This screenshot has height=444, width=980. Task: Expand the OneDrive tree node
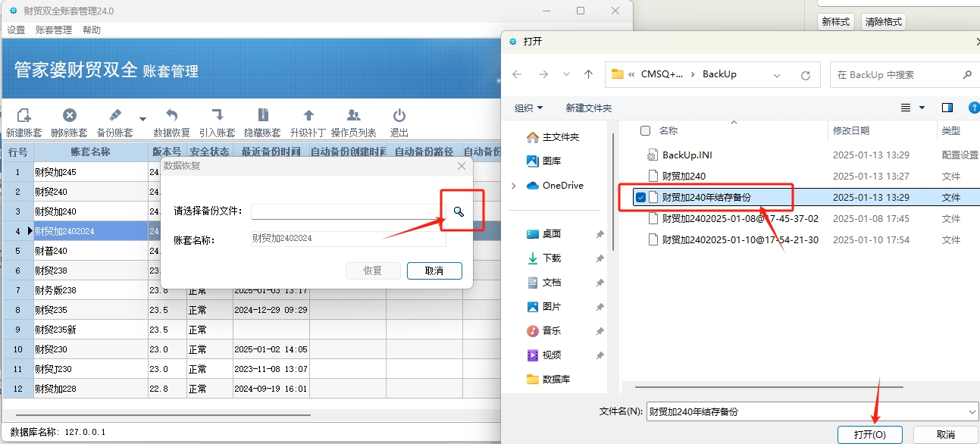(514, 186)
